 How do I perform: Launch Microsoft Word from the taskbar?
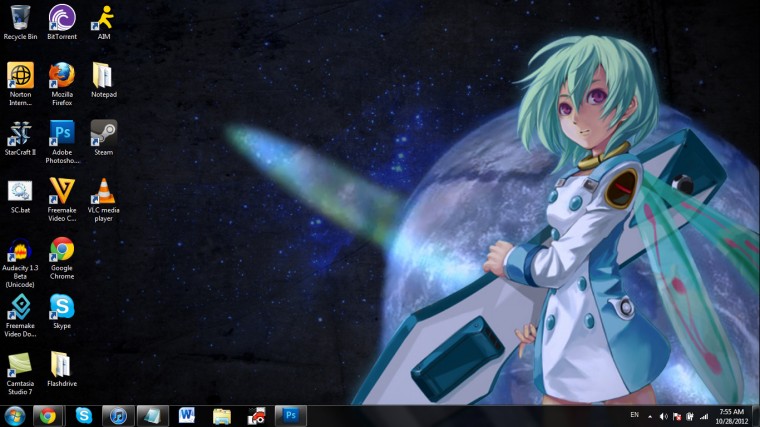click(x=187, y=416)
